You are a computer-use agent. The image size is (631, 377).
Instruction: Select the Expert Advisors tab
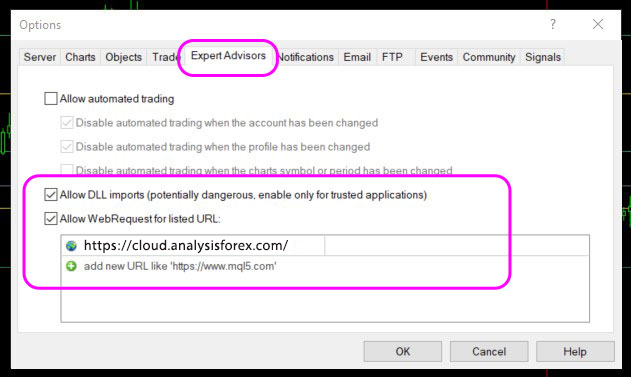point(228,56)
